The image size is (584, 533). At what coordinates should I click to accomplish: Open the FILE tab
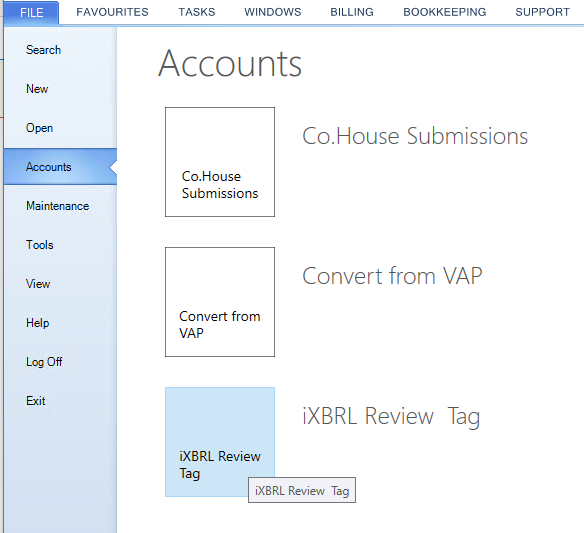pos(32,12)
